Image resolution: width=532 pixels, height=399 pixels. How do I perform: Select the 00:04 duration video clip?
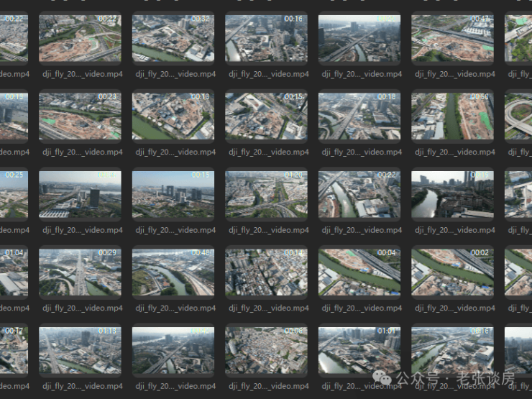pos(359,272)
